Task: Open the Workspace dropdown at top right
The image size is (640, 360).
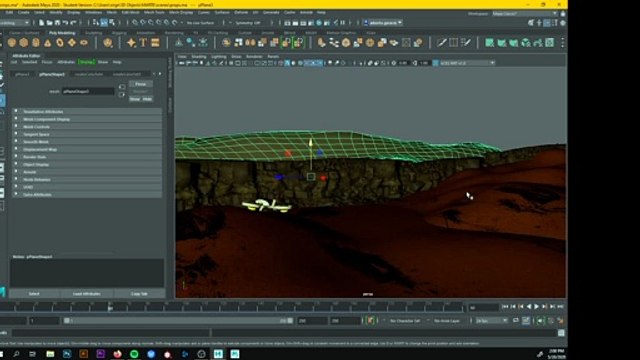Action: [x=524, y=13]
